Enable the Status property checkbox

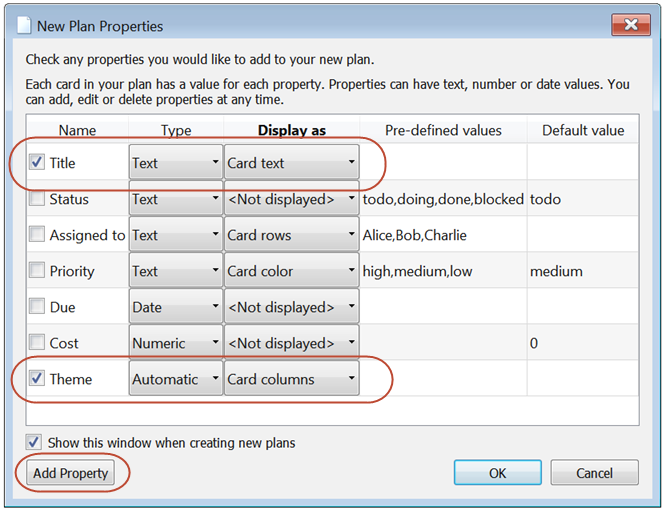[x=37, y=199]
